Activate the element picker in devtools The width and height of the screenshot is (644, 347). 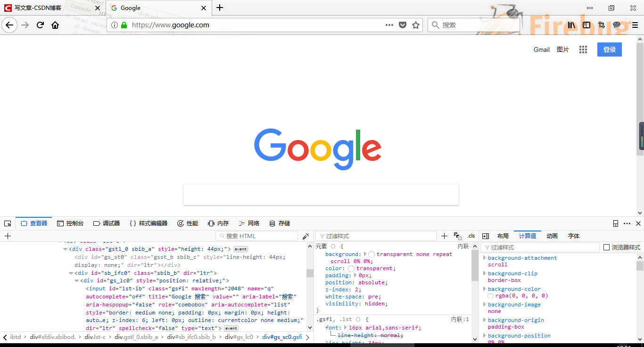[x=8, y=223]
